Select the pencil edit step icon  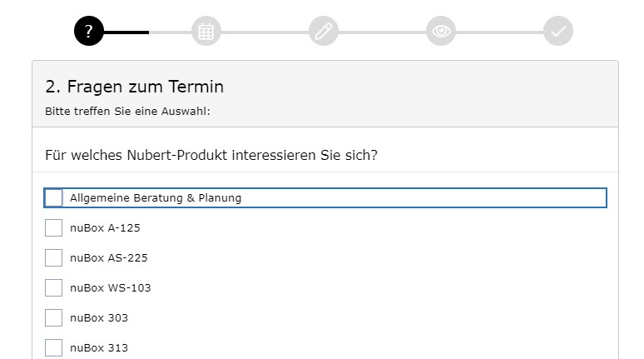324,32
